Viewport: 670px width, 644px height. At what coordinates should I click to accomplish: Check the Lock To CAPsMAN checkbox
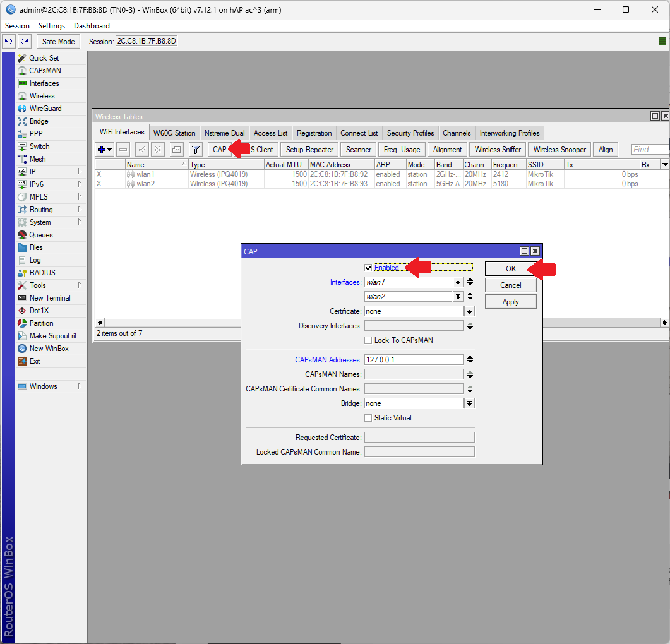tap(368, 340)
